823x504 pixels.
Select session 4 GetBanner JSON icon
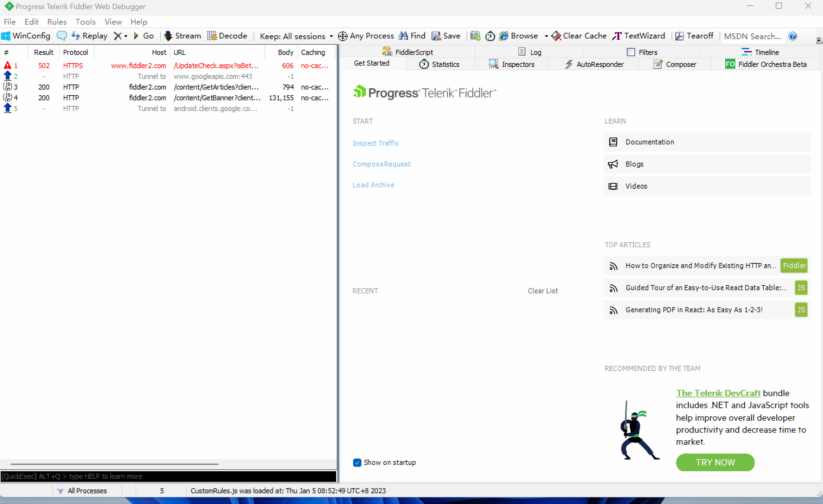[x=7, y=97]
